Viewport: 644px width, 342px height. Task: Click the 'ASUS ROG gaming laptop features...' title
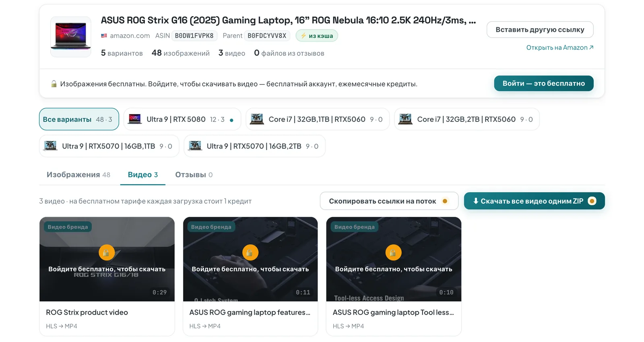[250, 312]
